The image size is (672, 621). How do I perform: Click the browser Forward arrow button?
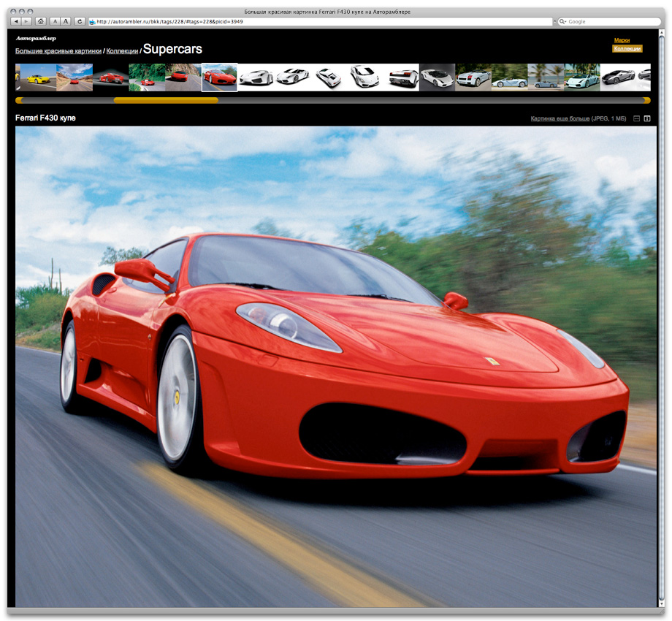27,21
